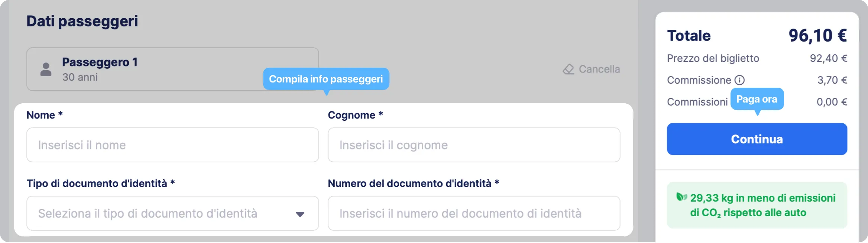Click the Continua button

pos(757,139)
